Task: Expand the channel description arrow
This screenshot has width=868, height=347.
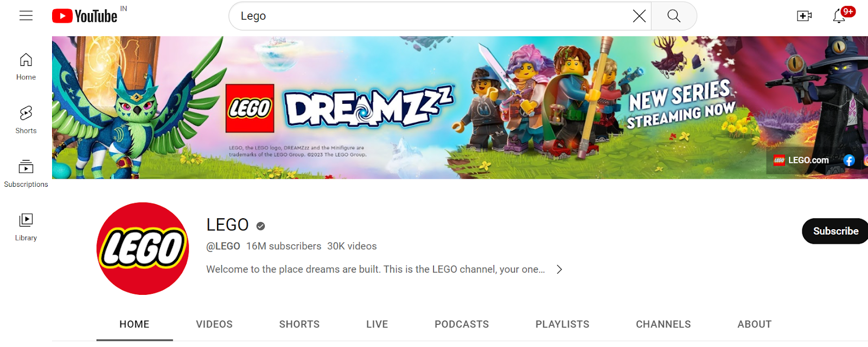Action: [559, 269]
